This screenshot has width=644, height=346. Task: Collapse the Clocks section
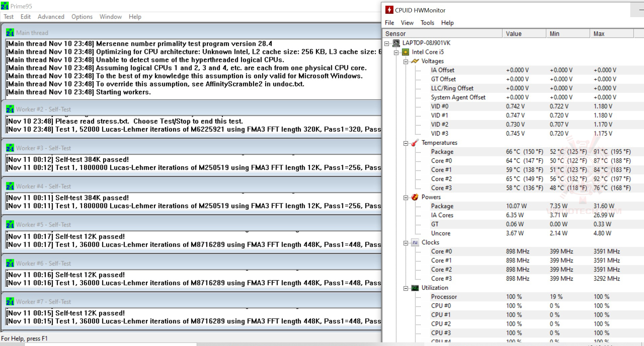pyautogui.click(x=406, y=243)
